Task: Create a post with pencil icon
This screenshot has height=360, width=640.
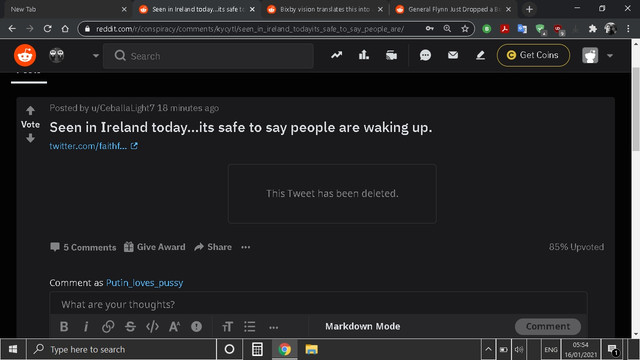Action: pos(480,55)
